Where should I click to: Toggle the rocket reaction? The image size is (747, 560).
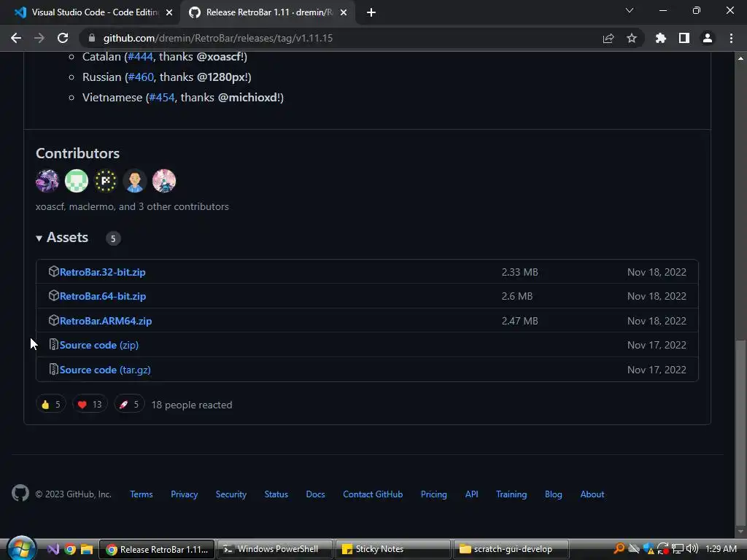tap(129, 405)
